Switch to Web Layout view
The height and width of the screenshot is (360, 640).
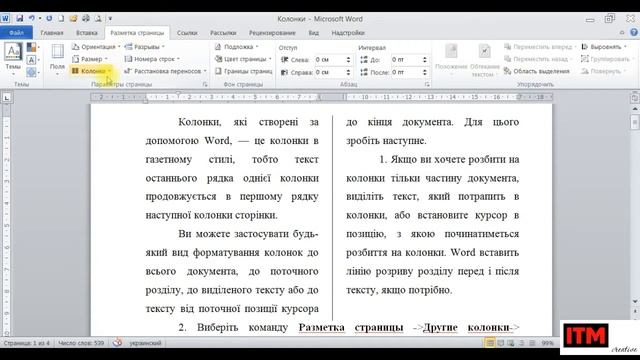511,343
